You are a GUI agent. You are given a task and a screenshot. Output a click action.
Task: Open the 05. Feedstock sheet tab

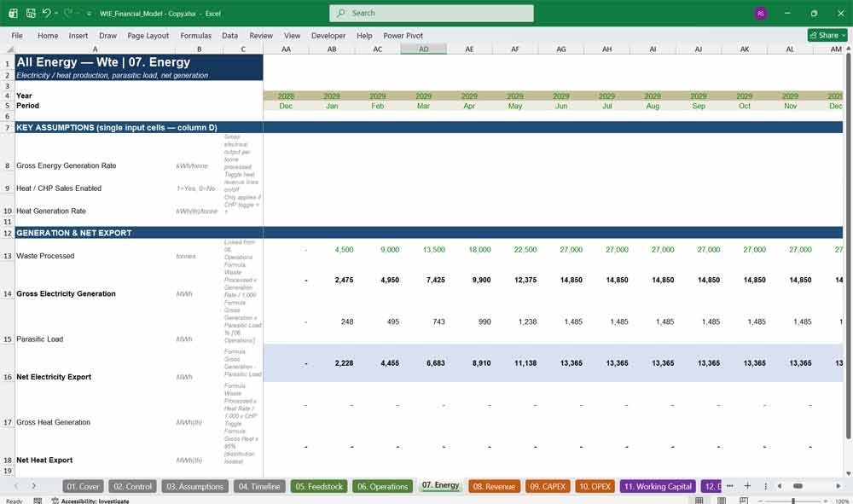(x=319, y=486)
